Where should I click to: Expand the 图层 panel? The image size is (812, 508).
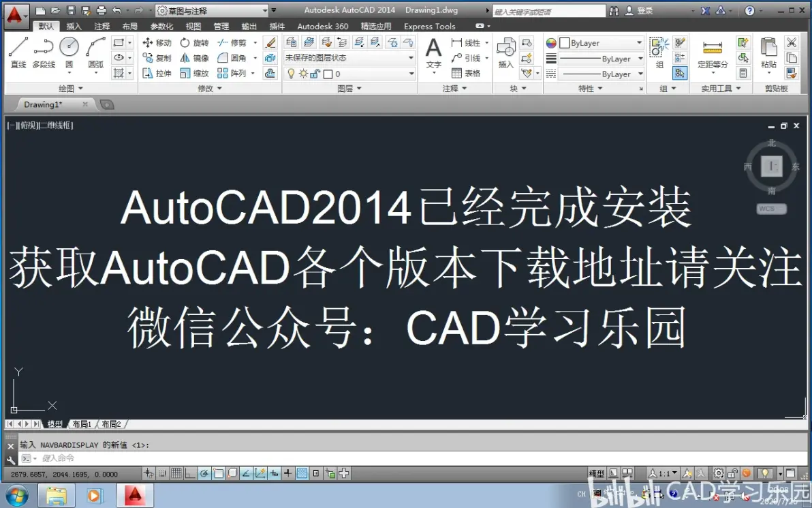click(349, 89)
